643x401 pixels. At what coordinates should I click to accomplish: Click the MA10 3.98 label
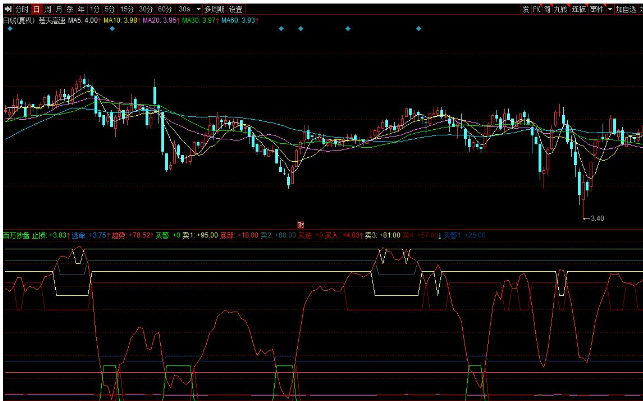[121, 20]
